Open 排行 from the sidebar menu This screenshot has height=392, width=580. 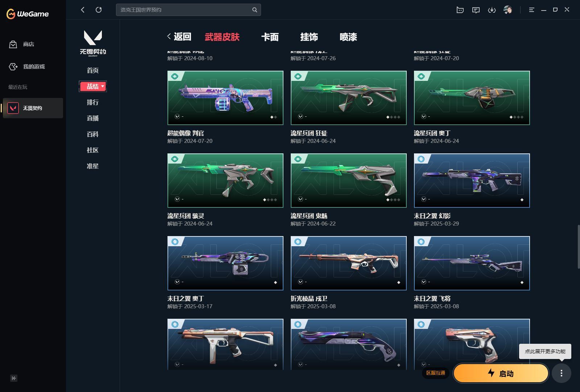click(x=93, y=102)
